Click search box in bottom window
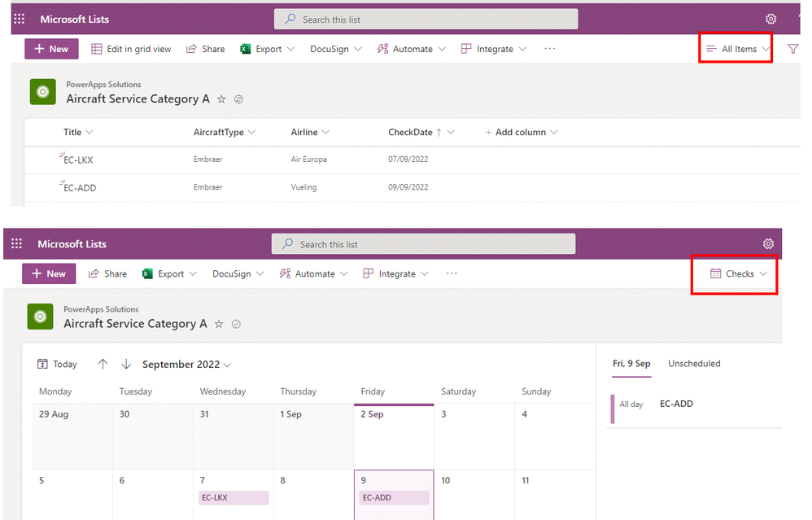 coord(423,243)
